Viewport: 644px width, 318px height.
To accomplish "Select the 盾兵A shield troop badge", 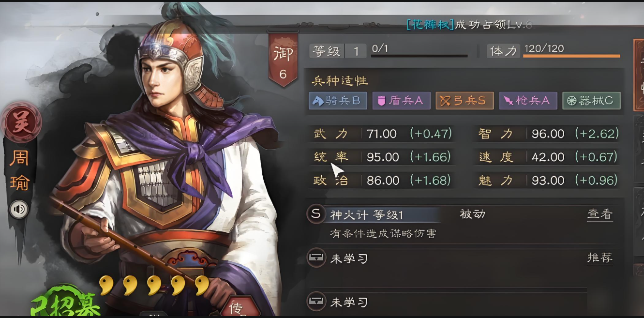I will pyautogui.click(x=401, y=101).
